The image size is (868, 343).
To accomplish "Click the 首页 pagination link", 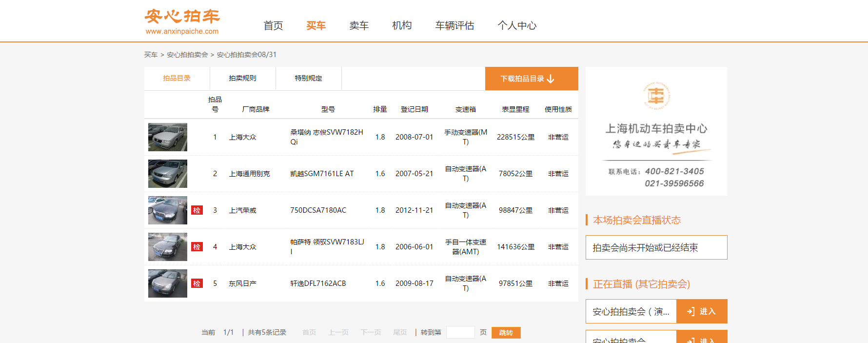I will pos(309,332).
